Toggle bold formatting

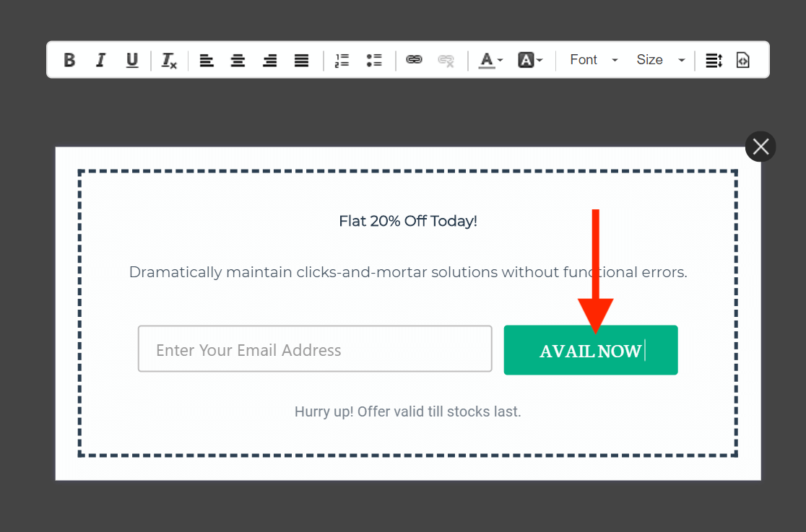click(69, 60)
